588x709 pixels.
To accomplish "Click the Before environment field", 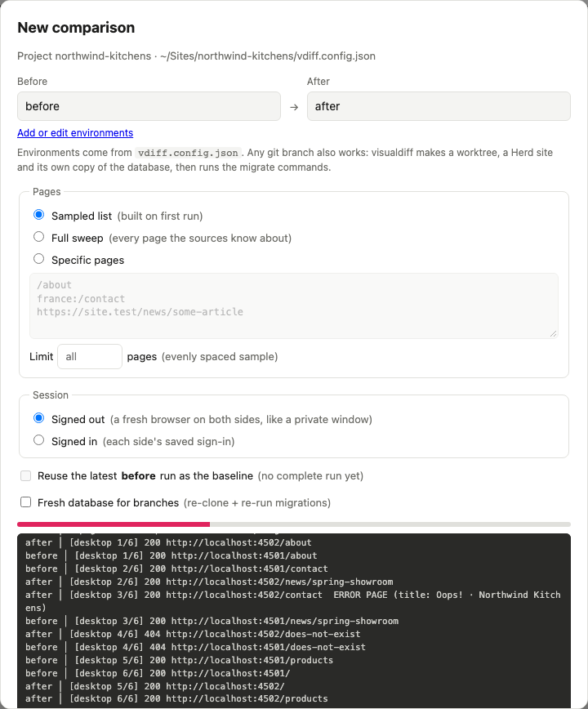I will click(149, 106).
